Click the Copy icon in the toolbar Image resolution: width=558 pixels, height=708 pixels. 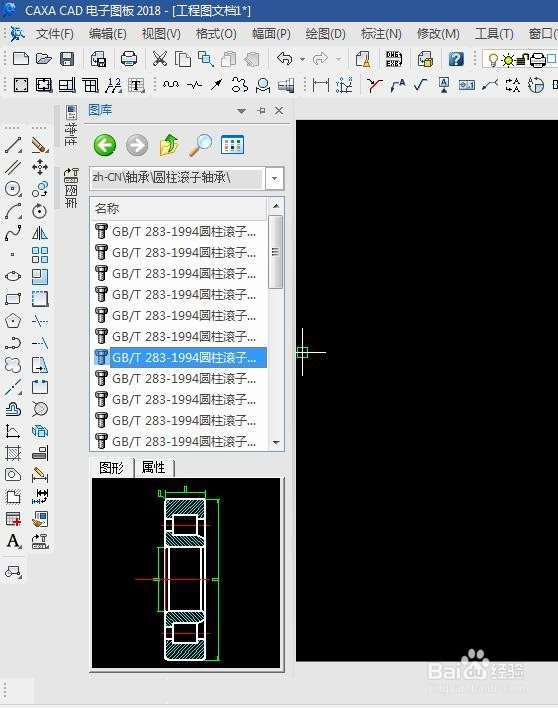[183, 59]
